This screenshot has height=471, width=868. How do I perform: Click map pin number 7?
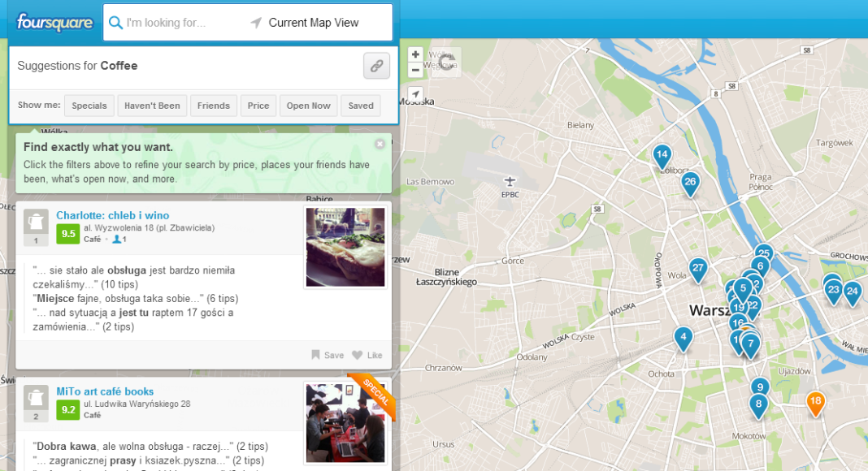point(751,346)
